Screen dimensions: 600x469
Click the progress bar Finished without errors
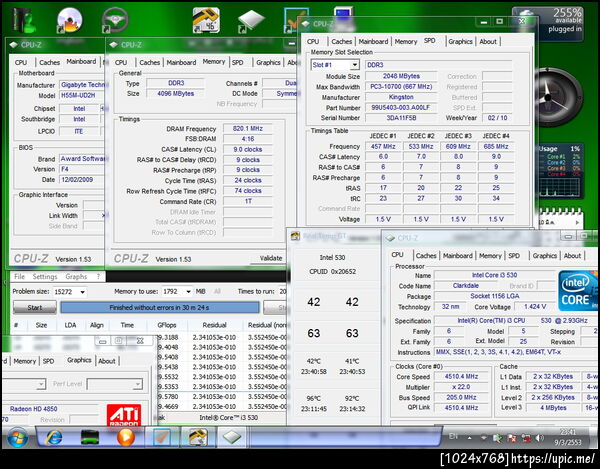point(160,307)
